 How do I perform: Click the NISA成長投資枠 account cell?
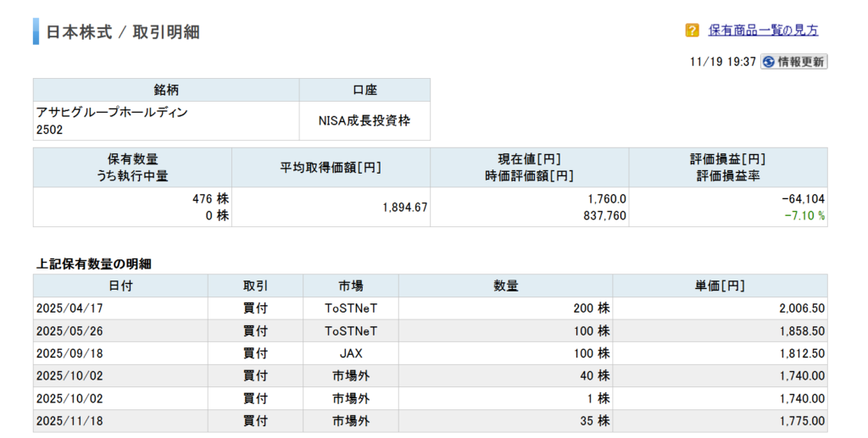pyautogui.click(x=364, y=121)
